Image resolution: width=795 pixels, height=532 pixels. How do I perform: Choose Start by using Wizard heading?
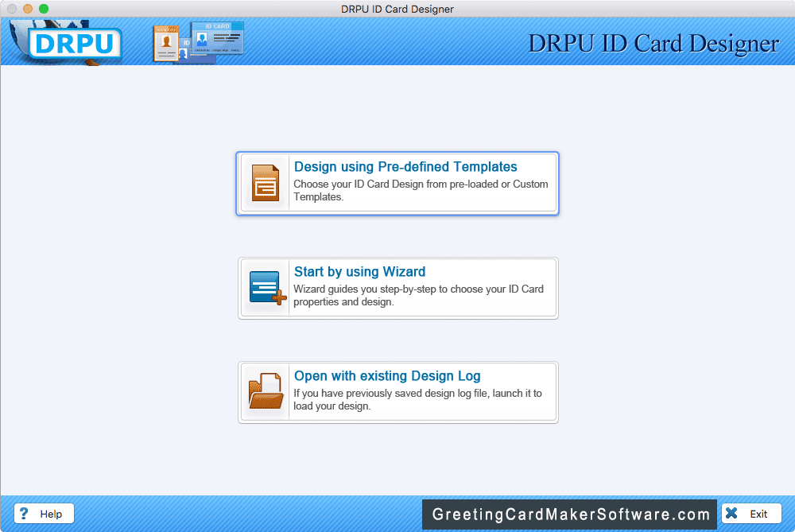(359, 271)
